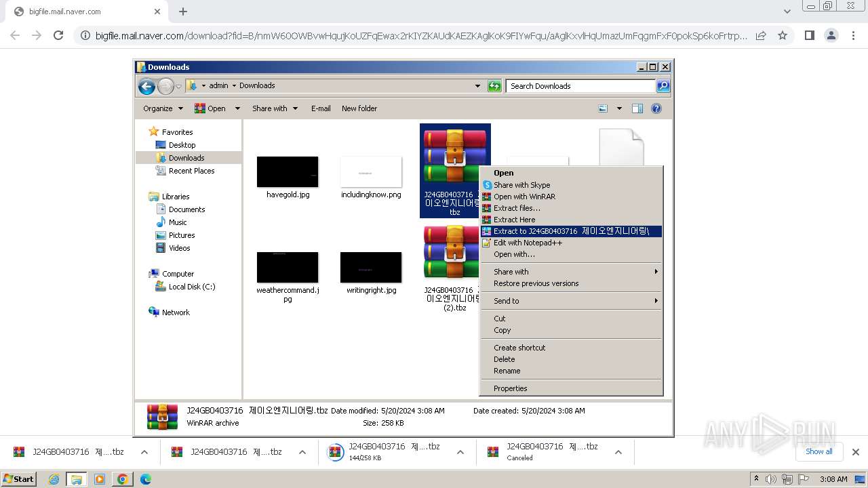Open Computer in navigation pane
The width and height of the screenshot is (868, 488).
(x=178, y=274)
